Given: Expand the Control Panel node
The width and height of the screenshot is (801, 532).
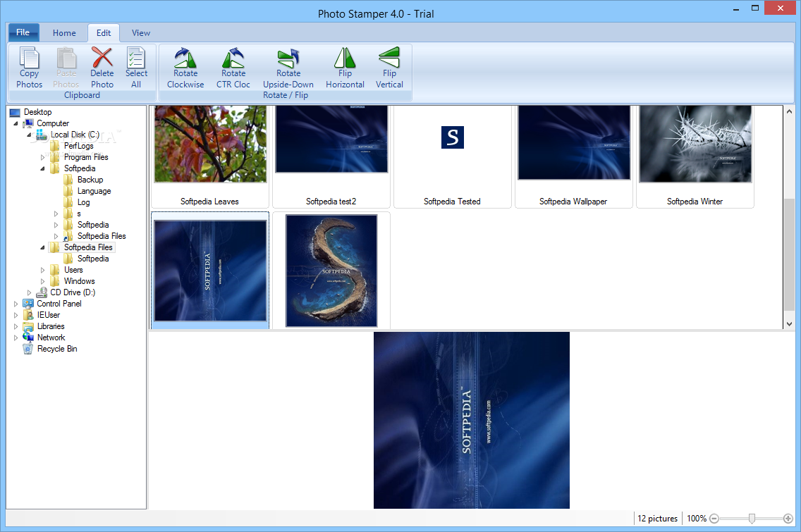Looking at the screenshot, I should tap(16, 304).
